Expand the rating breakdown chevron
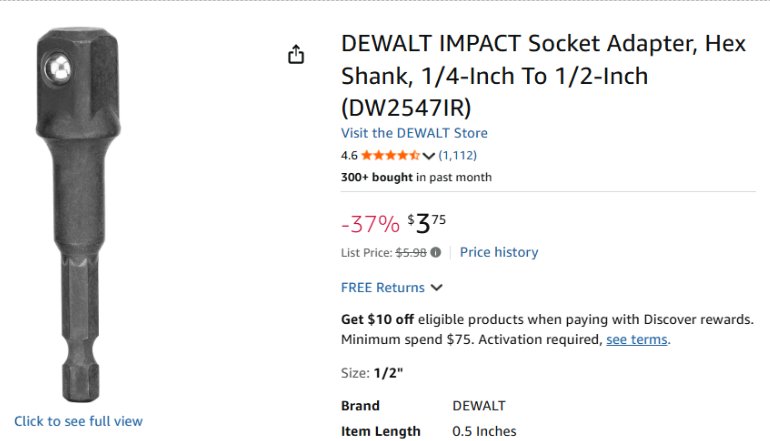 click(428, 156)
